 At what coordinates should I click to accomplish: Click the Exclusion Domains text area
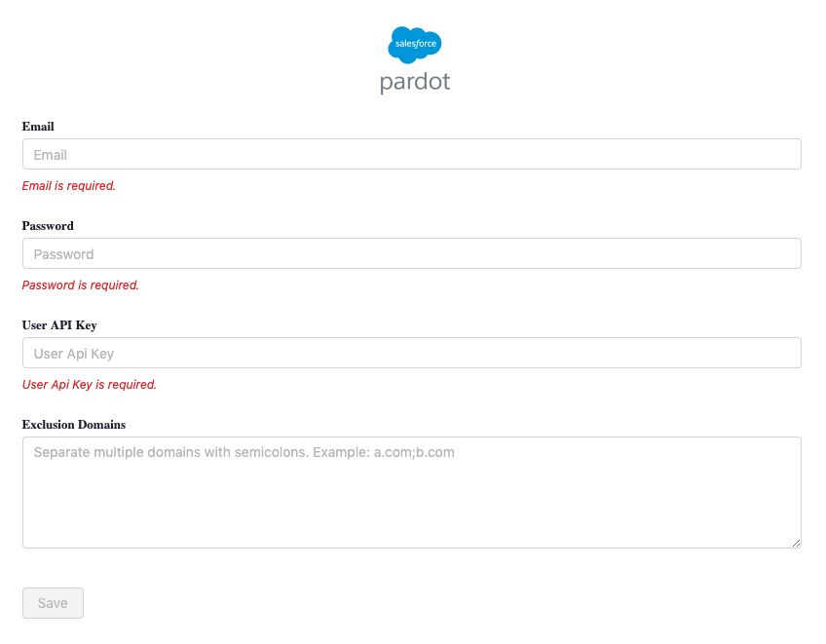point(412,493)
